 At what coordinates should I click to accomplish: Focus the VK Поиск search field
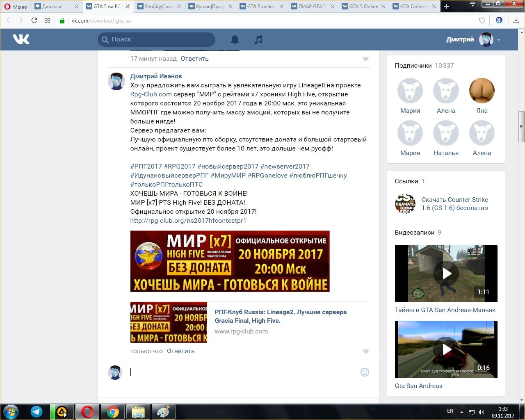pyautogui.click(x=156, y=39)
